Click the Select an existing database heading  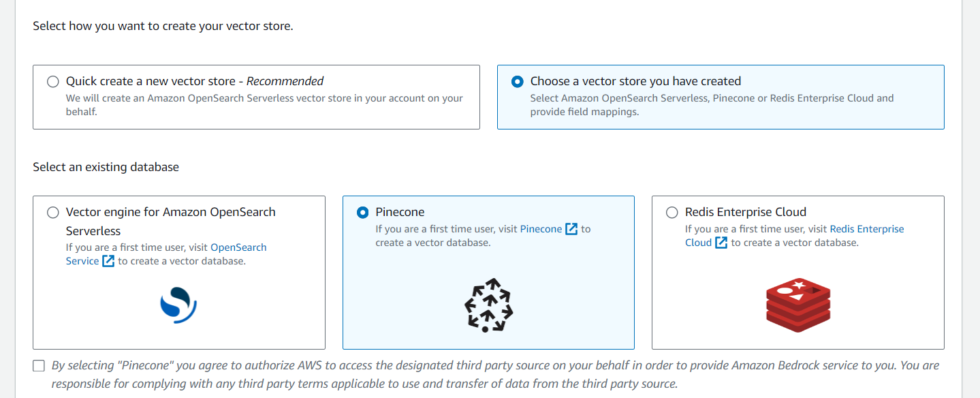(106, 167)
